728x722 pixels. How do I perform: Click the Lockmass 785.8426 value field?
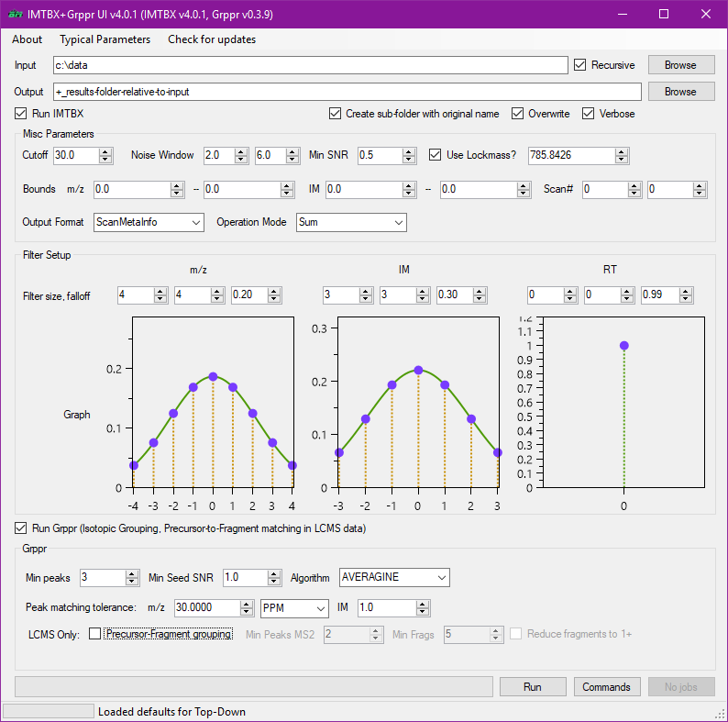pyautogui.click(x=571, y=155)
